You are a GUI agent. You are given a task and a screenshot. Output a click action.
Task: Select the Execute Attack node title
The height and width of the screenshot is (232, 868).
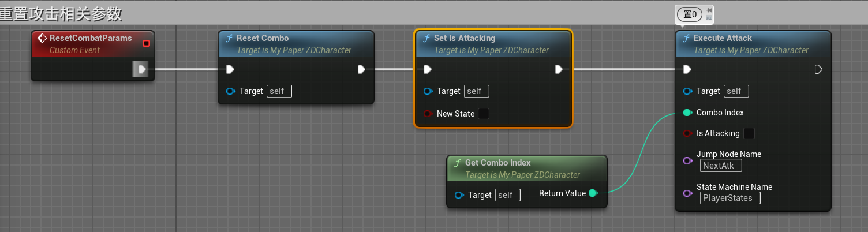(723, 38)
